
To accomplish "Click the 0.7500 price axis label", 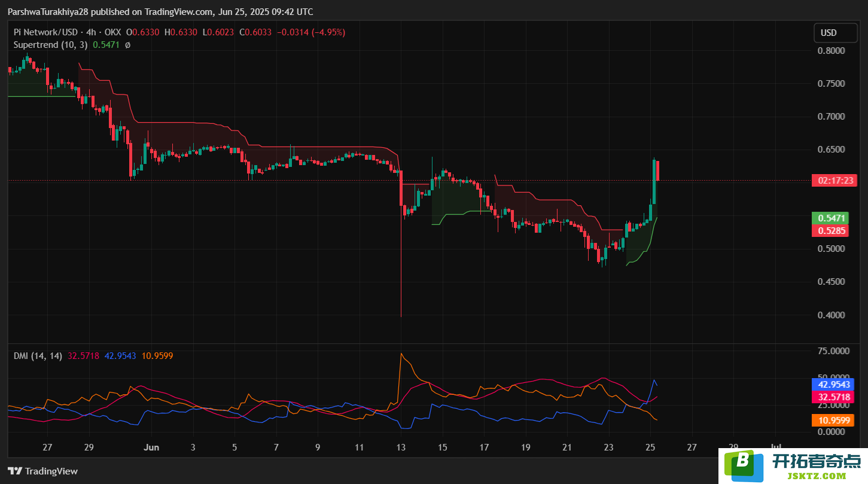I will click(832, 84).
